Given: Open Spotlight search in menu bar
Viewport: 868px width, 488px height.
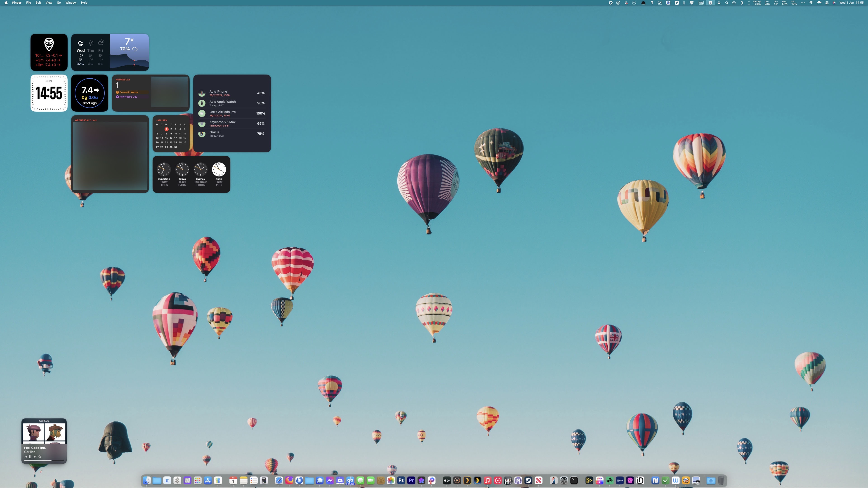Looking at the screenshot, I should tap(726, 3).
